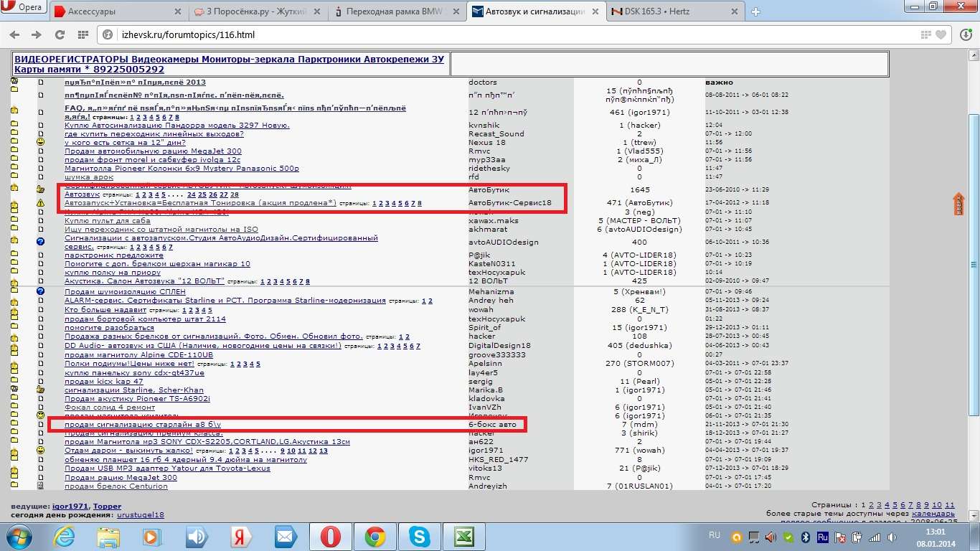This screenshot has height=551, width=980.
Task: Open topic продам фронт morel и сабвуфер ivolga
Action: coord(153,159)
